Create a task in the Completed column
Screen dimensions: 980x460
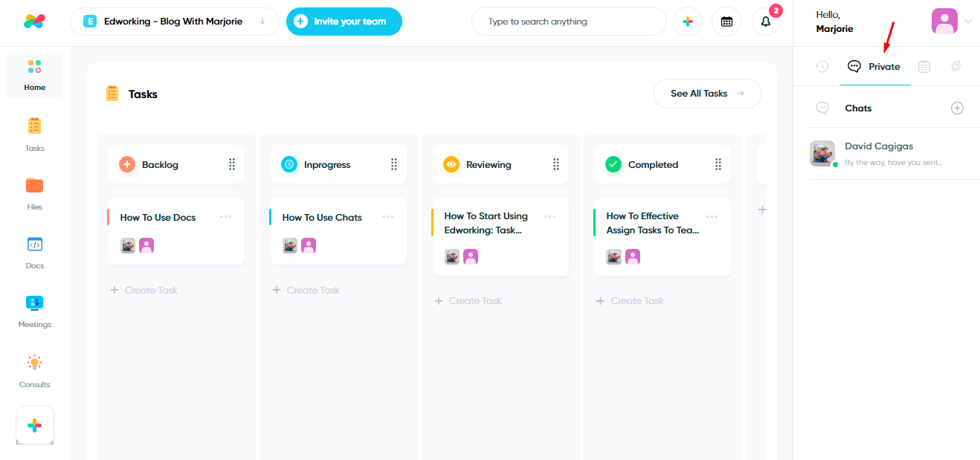pos(631,300)
